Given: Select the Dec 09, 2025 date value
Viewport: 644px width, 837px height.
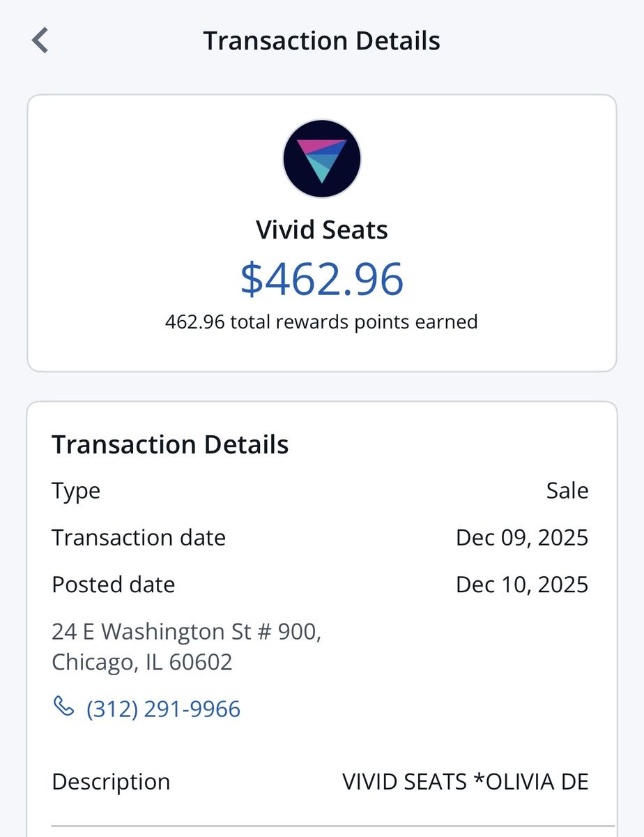Looking at the screenshot, I should [x=522, y=538].
